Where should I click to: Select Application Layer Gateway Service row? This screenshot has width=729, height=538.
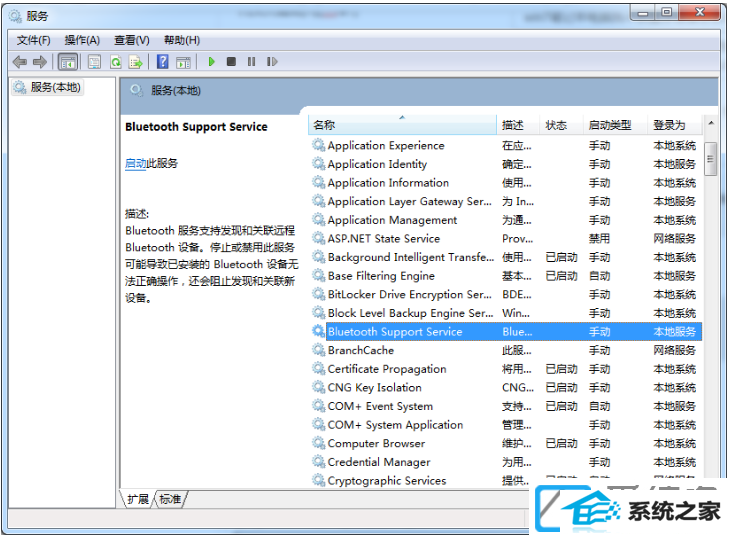tap(506, 201)
